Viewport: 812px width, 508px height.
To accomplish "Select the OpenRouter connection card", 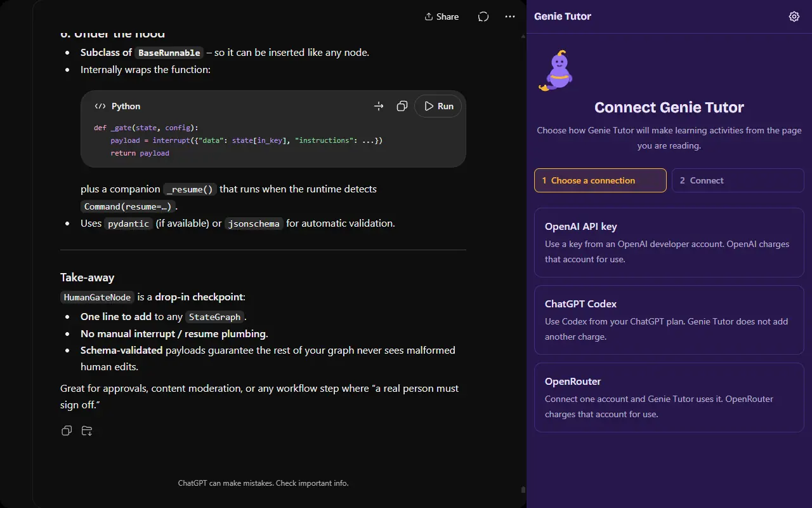I will click(669, 398).
